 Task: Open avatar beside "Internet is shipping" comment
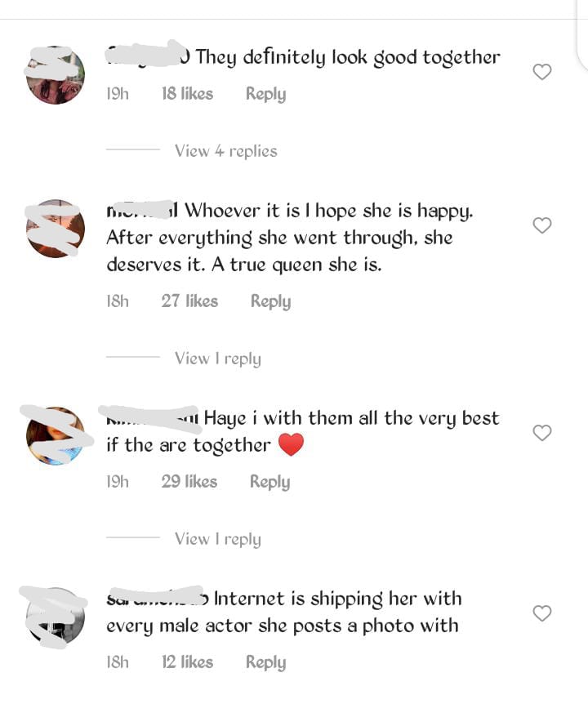click(x=56, y=617)
